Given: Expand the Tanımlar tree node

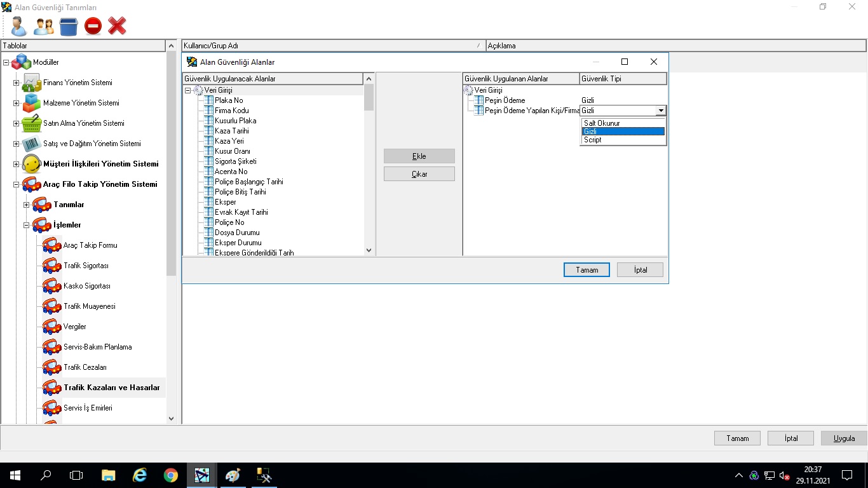Looking at the screenshot, I should [27, 205].
